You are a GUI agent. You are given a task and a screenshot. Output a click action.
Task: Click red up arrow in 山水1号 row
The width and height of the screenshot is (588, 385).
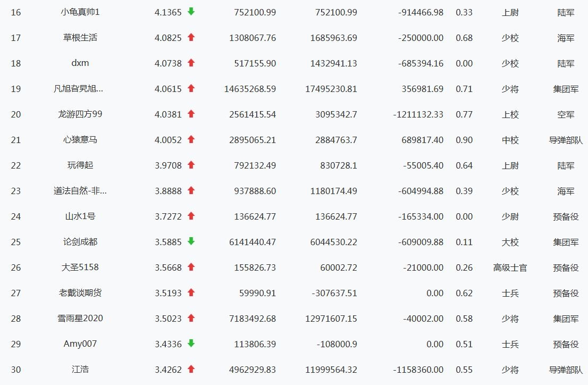tap(191, 216)
